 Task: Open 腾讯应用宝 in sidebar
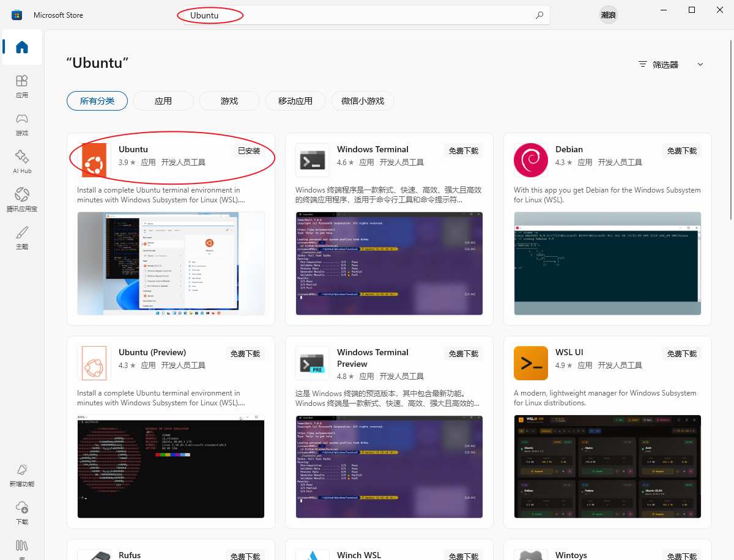(22, 200)
